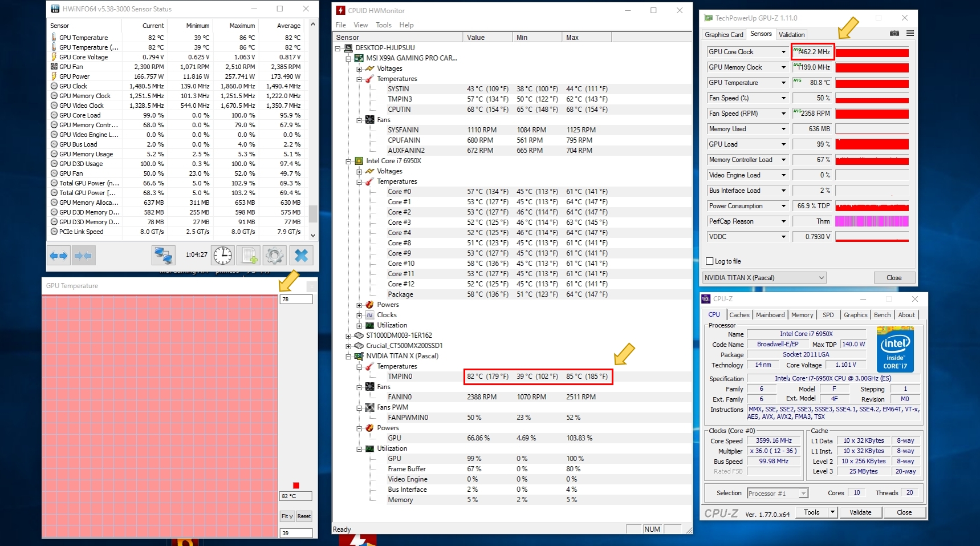
Task: Click HWMonitor Sensor column header
Action: (398, 38)
